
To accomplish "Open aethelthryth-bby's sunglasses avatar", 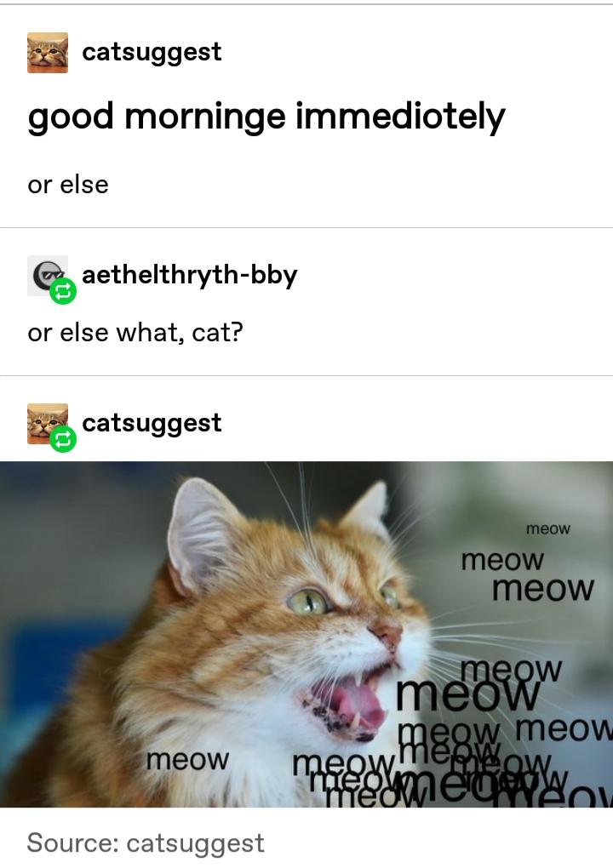I will [48, 276].
